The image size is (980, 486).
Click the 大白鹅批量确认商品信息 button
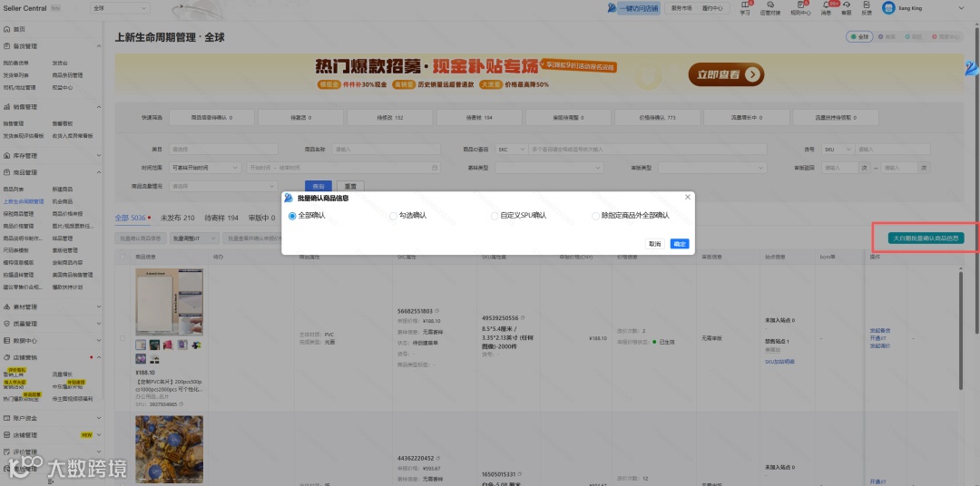point(926,238)
